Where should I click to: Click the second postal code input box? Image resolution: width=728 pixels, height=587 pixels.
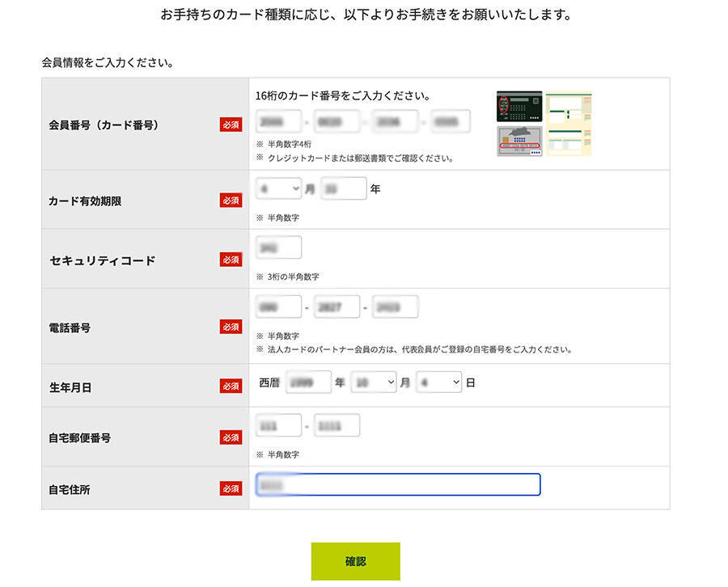coord(336,424)
